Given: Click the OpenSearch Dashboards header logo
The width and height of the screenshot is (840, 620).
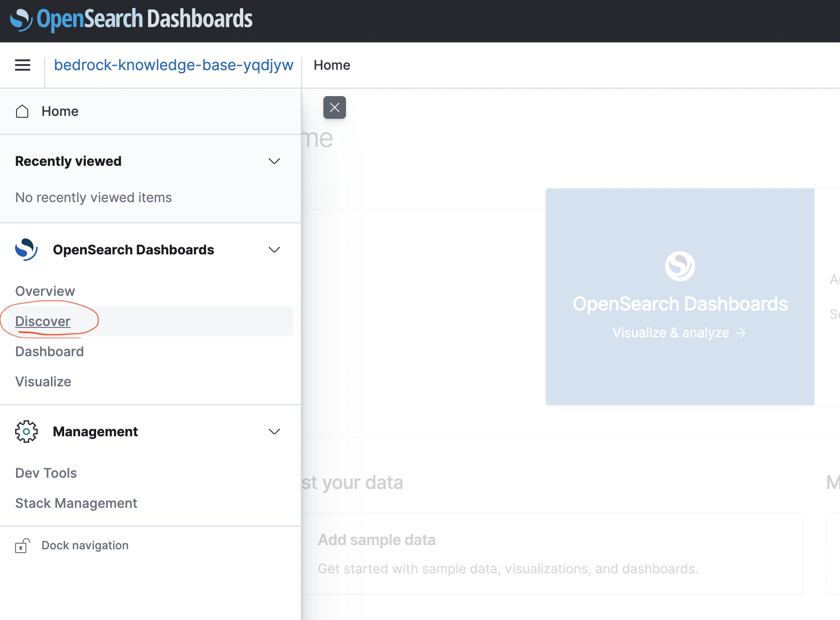Looking at the screenshot, I should coord(131,19).
